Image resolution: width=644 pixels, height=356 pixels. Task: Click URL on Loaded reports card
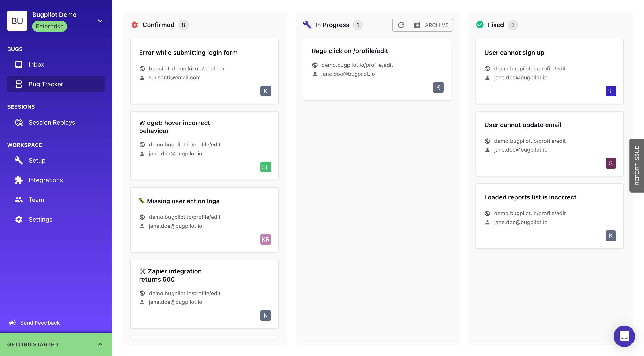(x=530, y=213)
